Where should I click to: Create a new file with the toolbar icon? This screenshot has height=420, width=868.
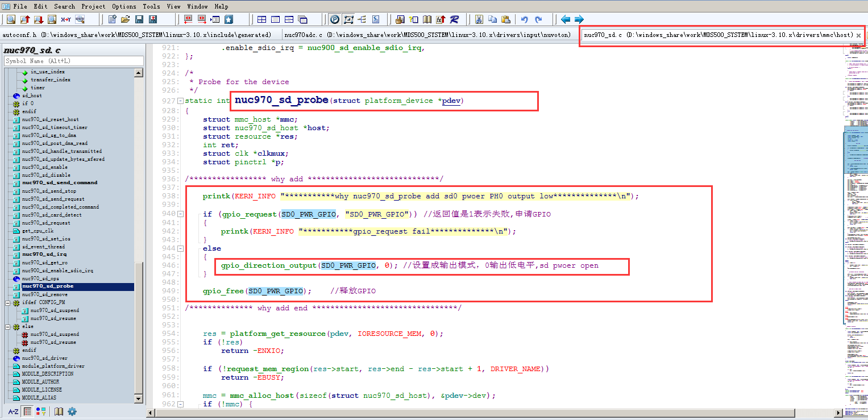(112, 19)
